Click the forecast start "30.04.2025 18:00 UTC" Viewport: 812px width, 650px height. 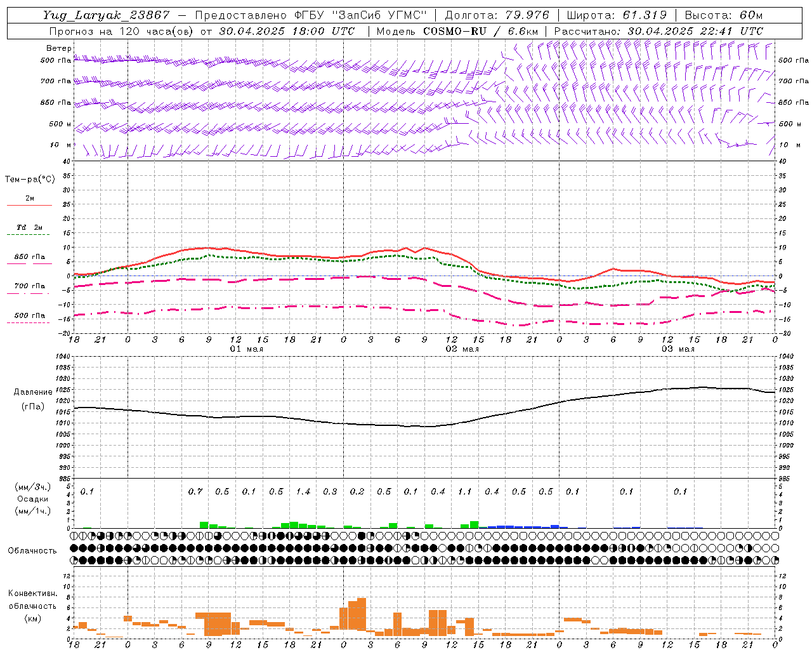click(x=287, y=31)
